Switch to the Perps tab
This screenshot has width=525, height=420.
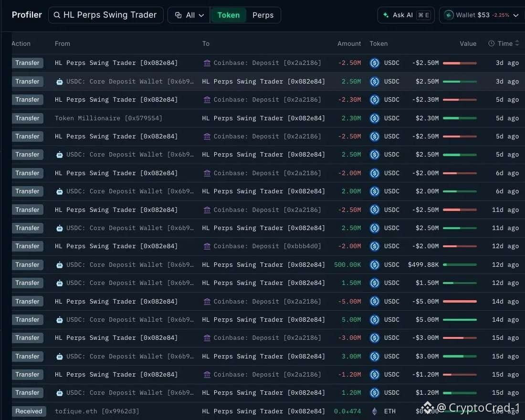coord(263,15)
